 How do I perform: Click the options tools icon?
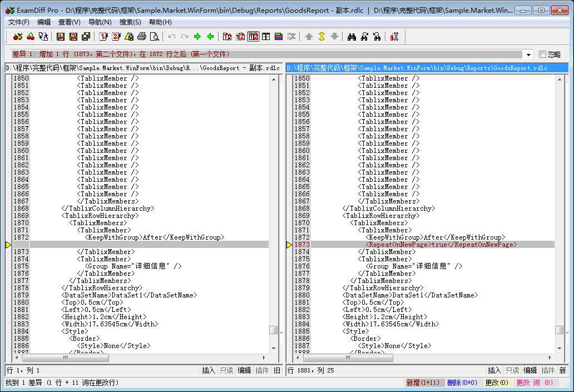point(394,37)
